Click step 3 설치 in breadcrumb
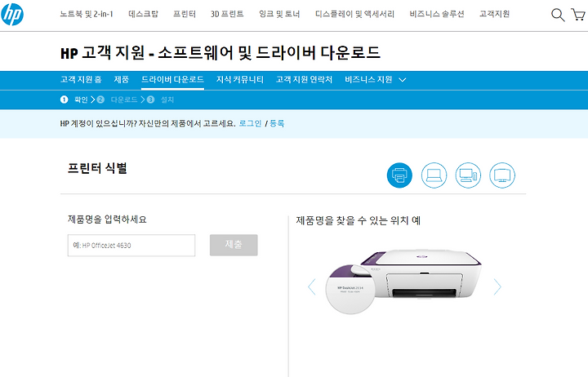 [161, 100]
